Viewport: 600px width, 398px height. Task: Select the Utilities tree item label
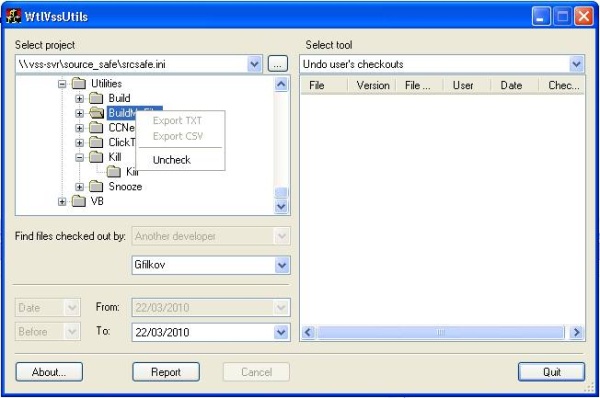click(x=106, y=83)
